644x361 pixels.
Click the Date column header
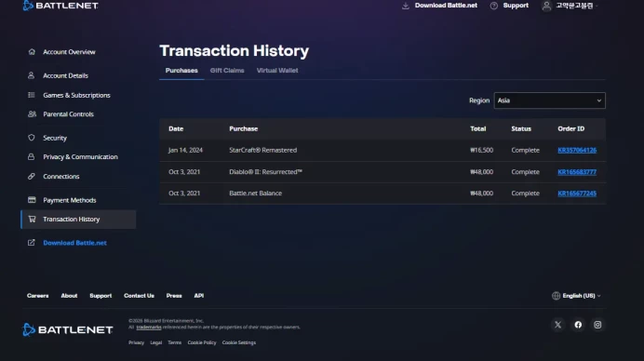[176, 129]
